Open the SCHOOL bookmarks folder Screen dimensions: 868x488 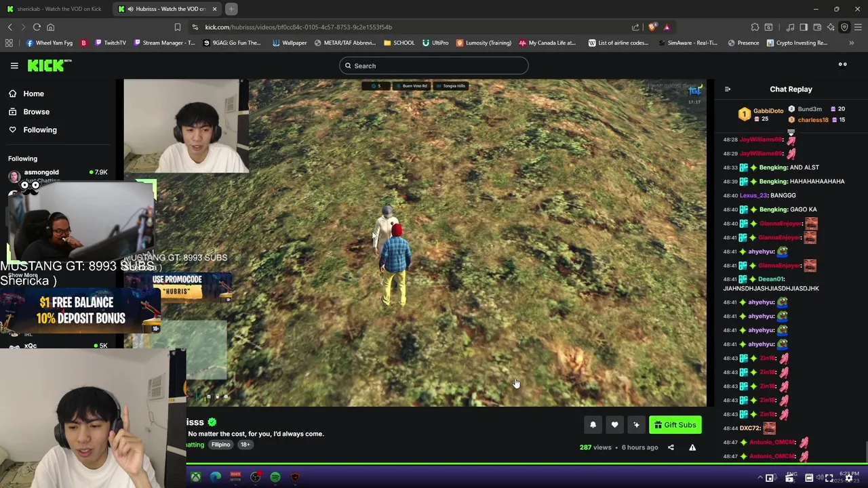coord(399,43)
